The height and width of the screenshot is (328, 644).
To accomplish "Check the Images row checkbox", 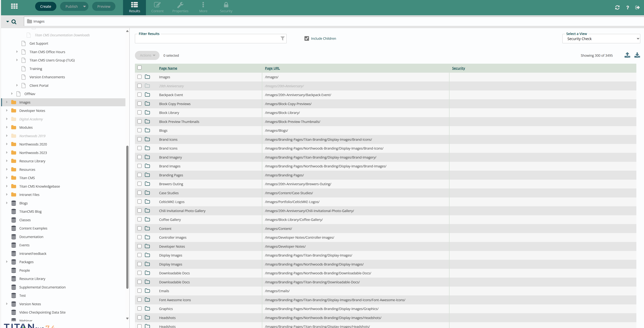I will click(139, 77).
